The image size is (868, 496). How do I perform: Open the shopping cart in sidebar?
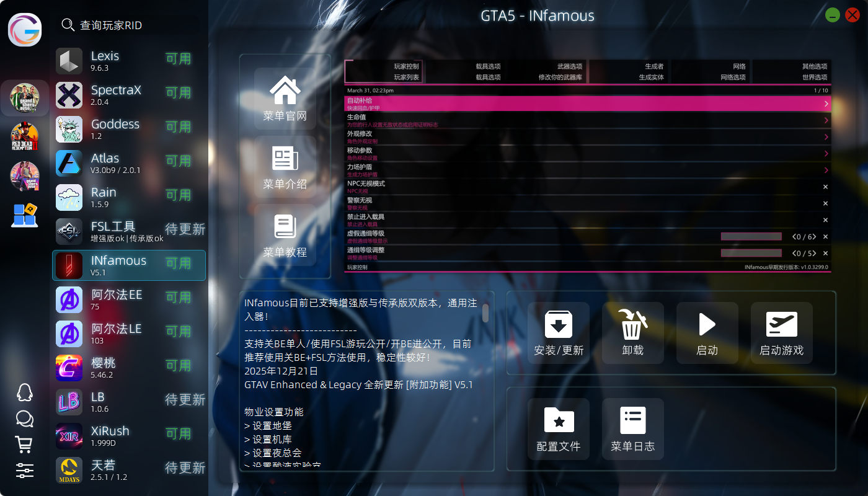tap(24, 444)
